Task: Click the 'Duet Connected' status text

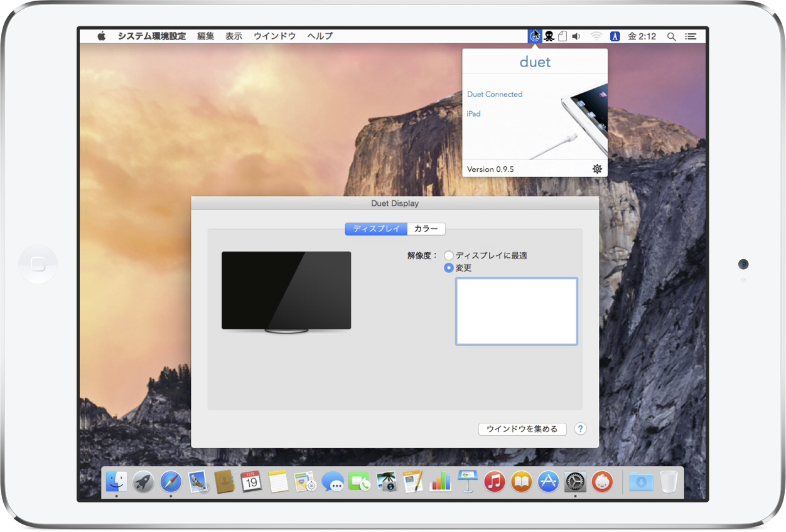Action: click(x=495, y=94)
